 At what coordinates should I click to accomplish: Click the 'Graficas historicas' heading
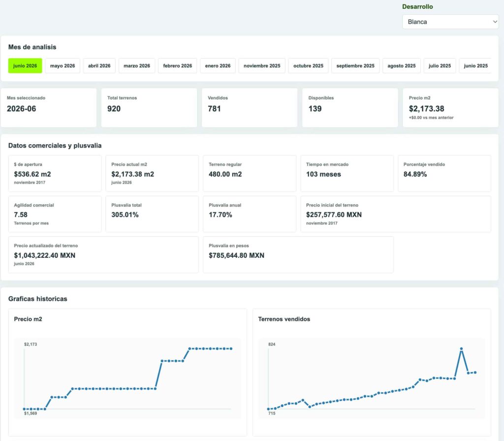(37, 299)
